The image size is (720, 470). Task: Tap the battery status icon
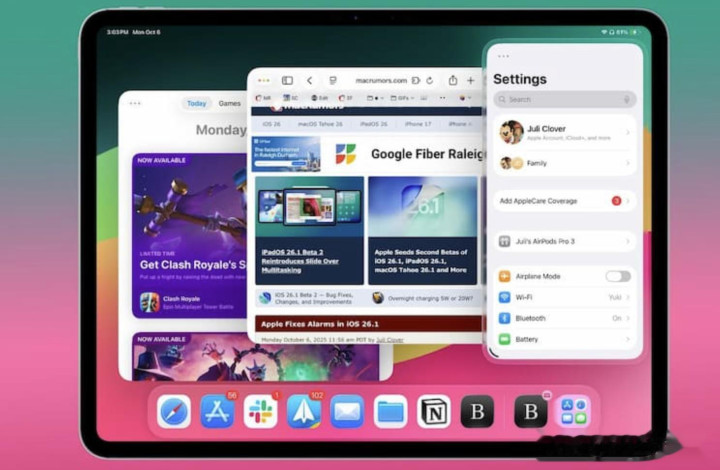636,32
